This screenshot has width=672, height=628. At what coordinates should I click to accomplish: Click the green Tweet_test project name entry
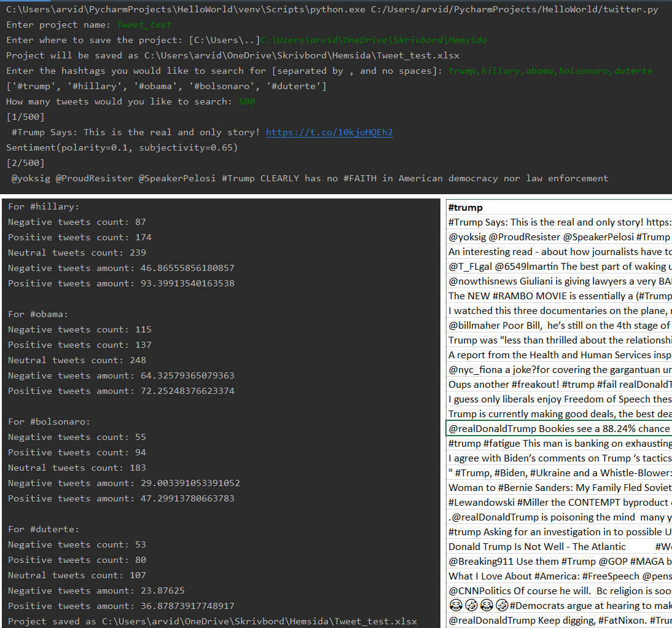144,25
